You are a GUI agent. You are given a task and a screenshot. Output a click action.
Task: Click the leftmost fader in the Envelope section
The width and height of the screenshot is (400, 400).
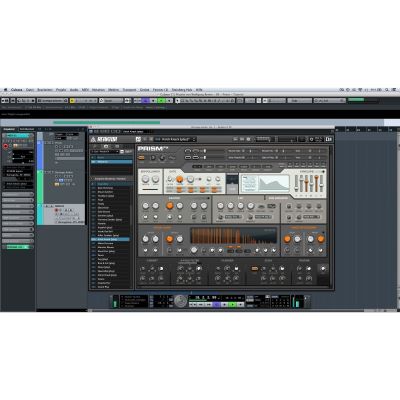[x=296, y=183]
